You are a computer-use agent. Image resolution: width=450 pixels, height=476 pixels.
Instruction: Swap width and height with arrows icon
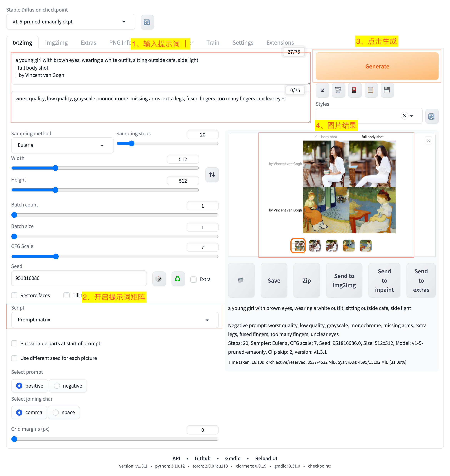[x=212, y=175]
